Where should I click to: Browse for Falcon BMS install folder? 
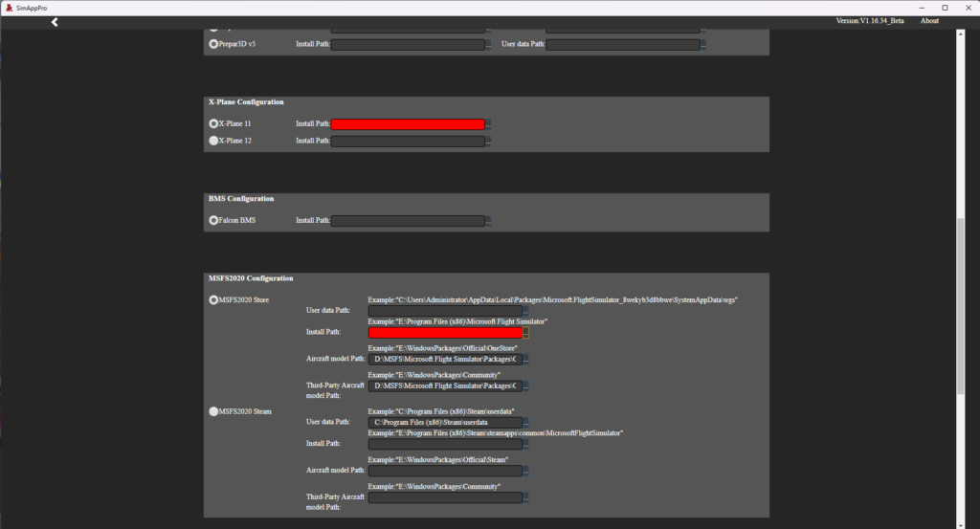pyautogui.click(x=488, y=221)
